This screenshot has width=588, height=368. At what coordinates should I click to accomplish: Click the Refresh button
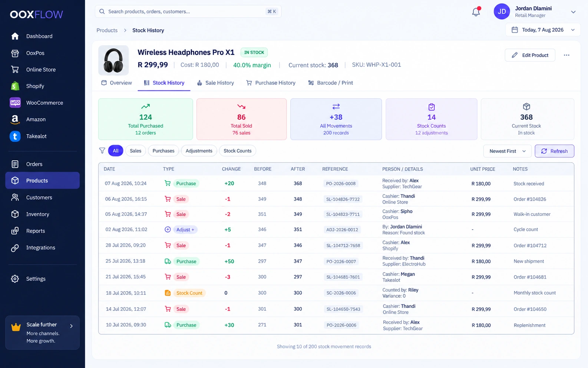pos(554,151)
